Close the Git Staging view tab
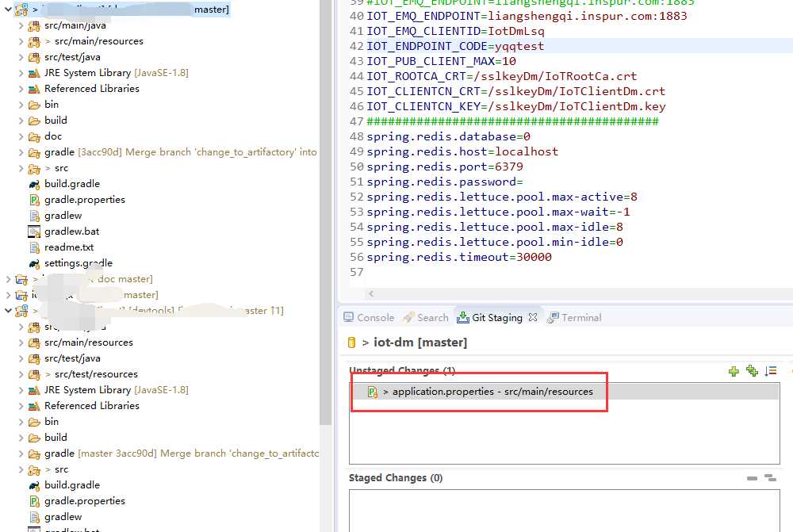 tap(533, 317)
